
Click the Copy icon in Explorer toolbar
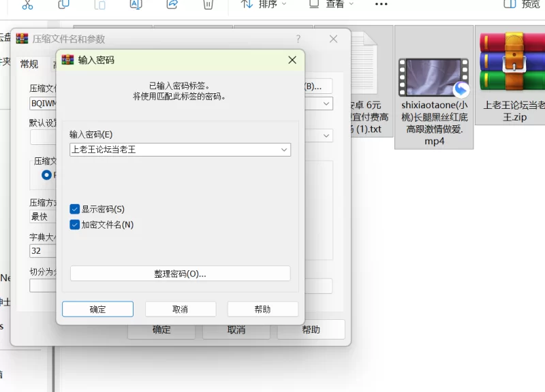pyautogui.click(x=63, y=5)
